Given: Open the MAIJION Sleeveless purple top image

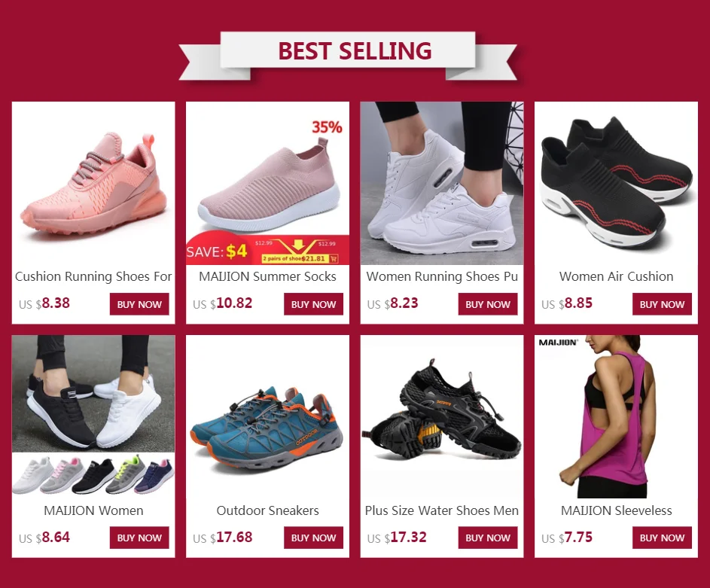Looking at the screenshot, I should (617, 417).
